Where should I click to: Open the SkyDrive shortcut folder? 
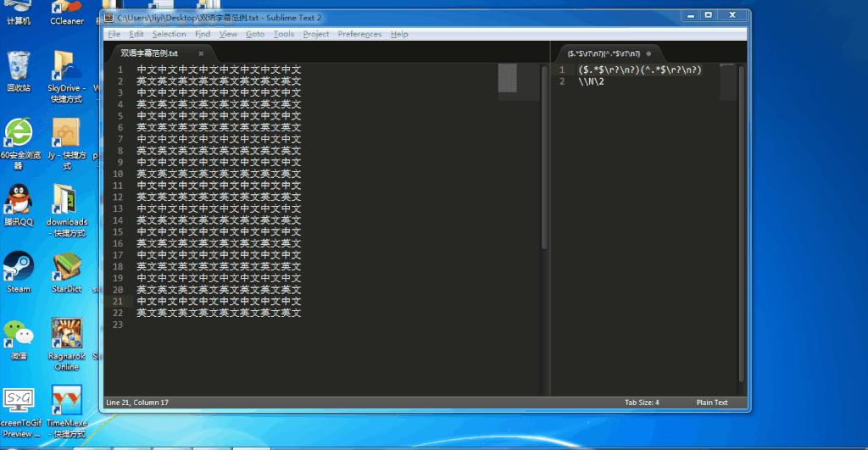66,66
